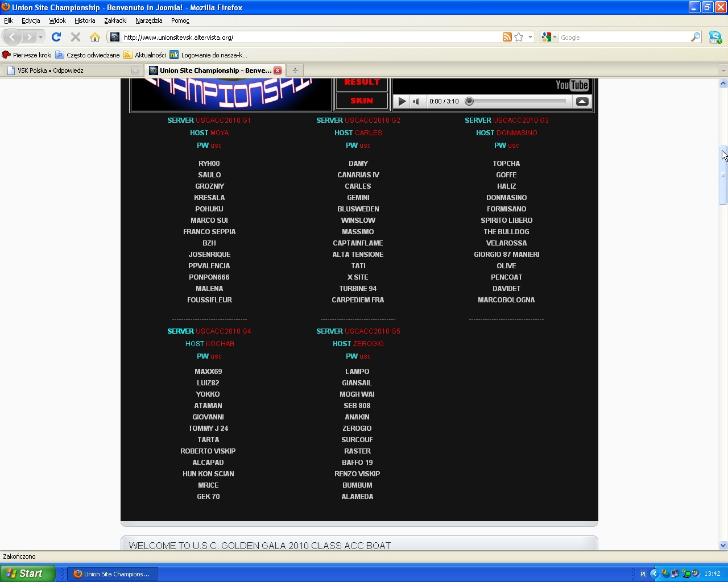Mute the video player volume
Screen dimensions: 728x582
[x=416, y=101]
